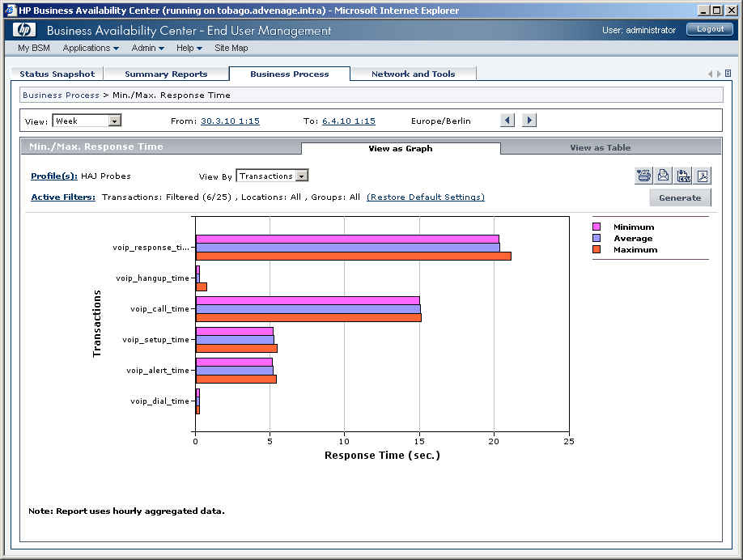Click the HP logo in header
Viewport: 743px width, 560px height.
24,30
